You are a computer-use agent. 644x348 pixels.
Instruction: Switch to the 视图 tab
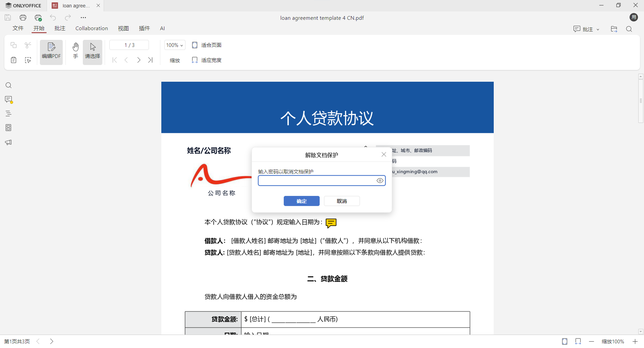123,28
